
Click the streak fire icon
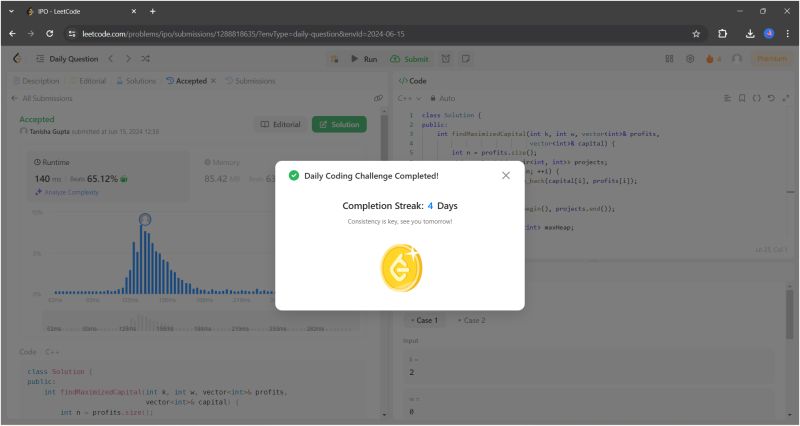point(710,59)
